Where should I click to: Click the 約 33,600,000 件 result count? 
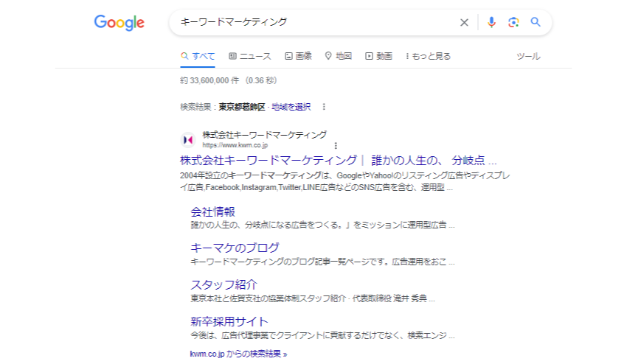(x=209, y=80)
